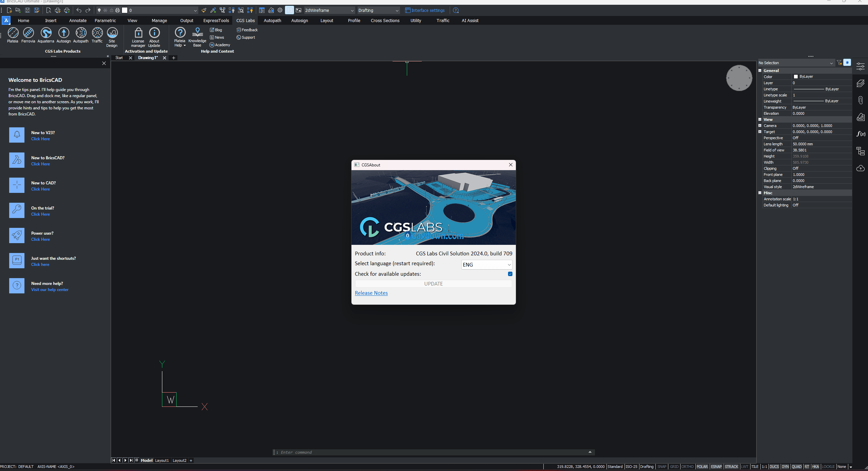
Task: Send Feedback from the ribbon
Action: click(247, 30)
